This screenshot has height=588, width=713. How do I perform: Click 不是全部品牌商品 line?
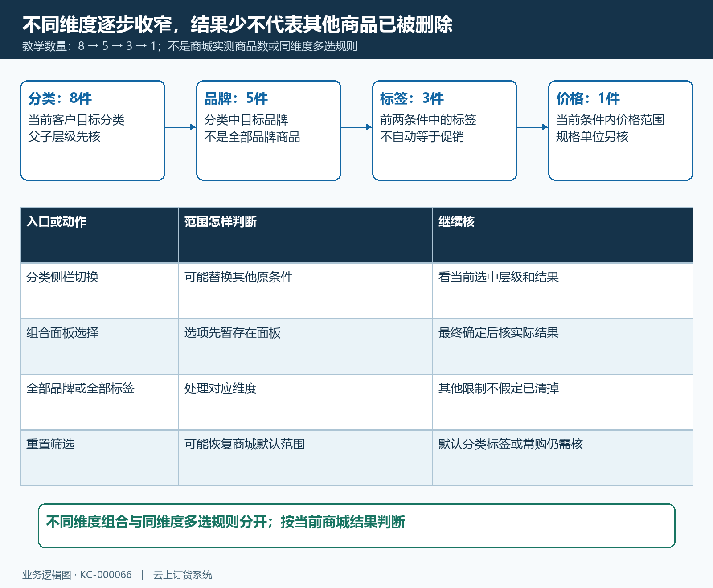point(252,137)
